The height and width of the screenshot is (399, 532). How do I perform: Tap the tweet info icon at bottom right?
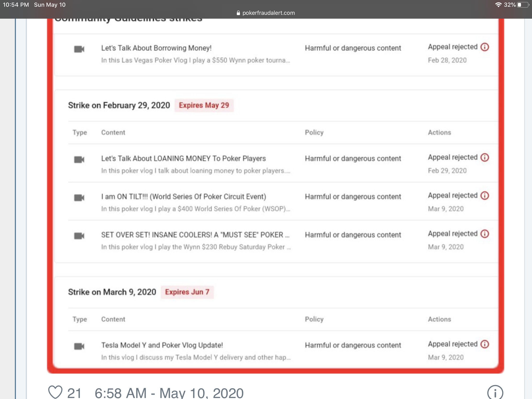[x=495, y=393]
